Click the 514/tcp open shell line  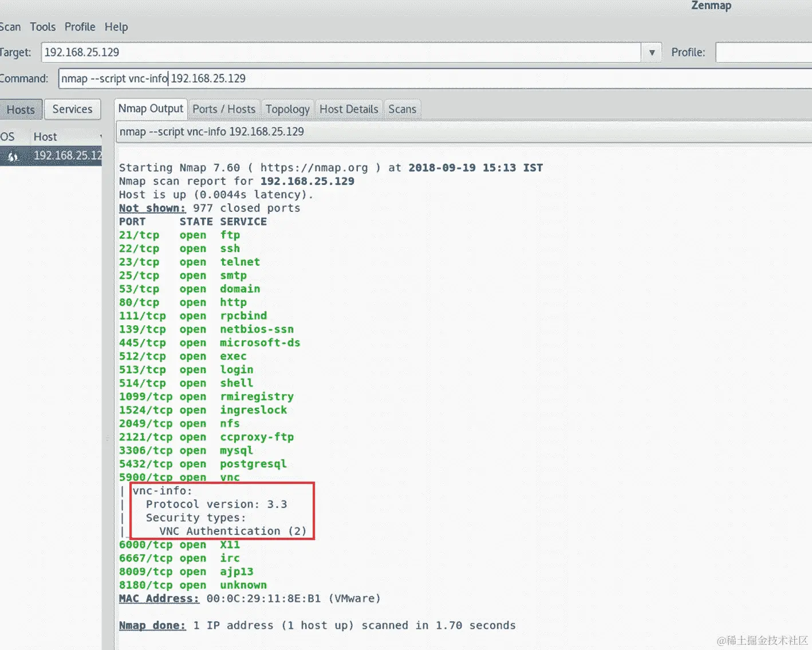pyautogui.click(x=186, y=383)
